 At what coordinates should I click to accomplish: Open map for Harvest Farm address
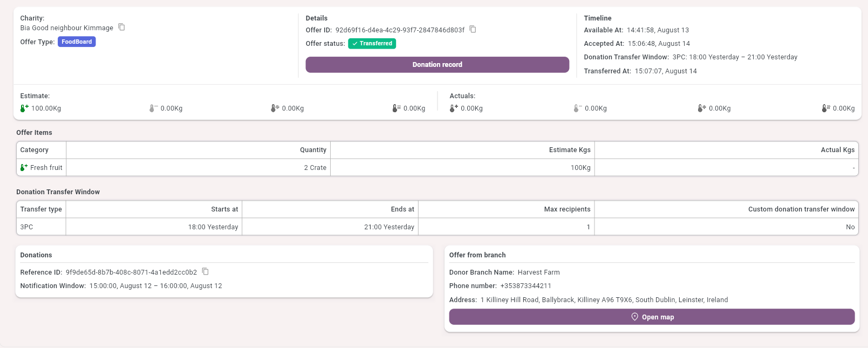tap(652, 317)
